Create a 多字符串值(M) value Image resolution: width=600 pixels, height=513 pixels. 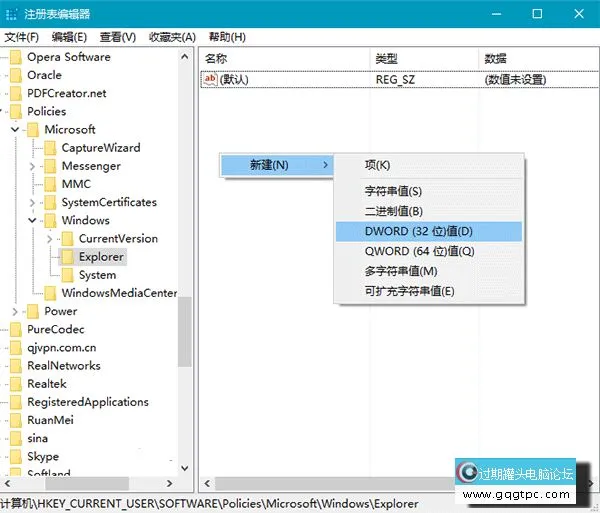pyautogui.click(x=429, y=271)
